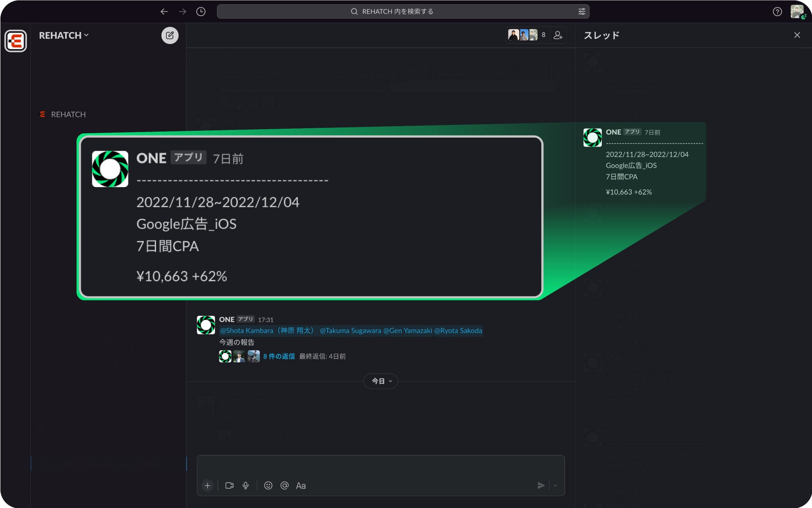
Task: Compose a new message
Action: 170,35
